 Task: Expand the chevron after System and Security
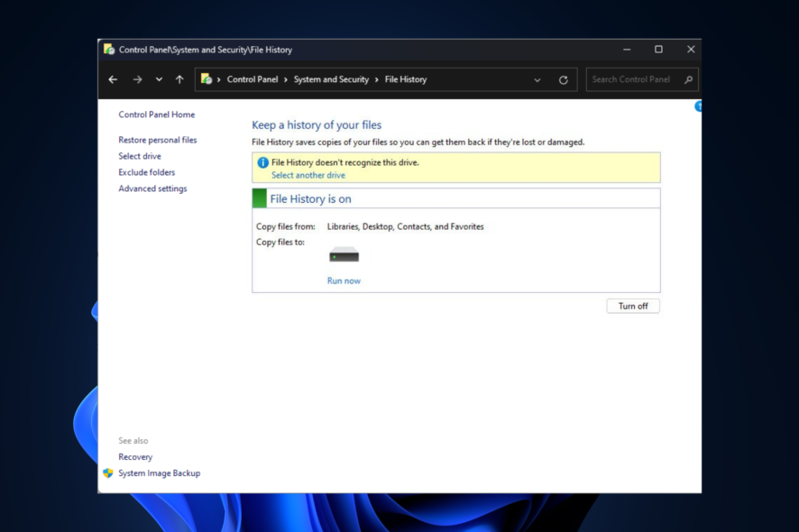[x=377, y=79]
